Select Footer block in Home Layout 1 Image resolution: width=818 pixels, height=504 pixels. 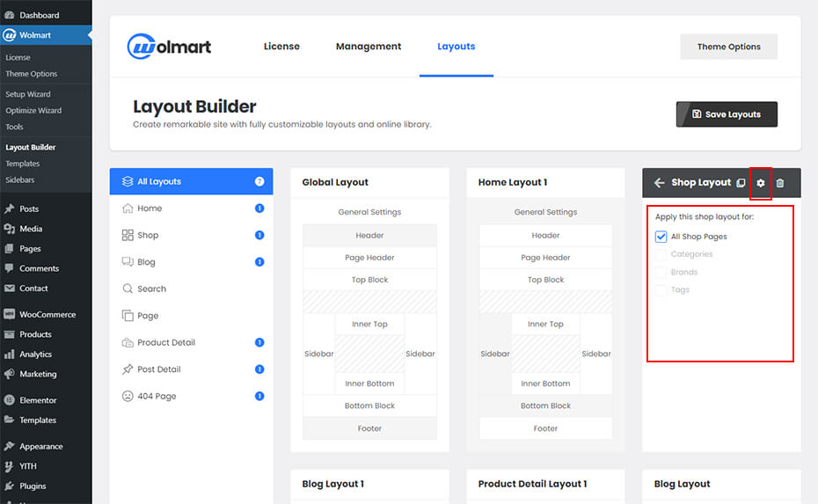pos(545,428)
